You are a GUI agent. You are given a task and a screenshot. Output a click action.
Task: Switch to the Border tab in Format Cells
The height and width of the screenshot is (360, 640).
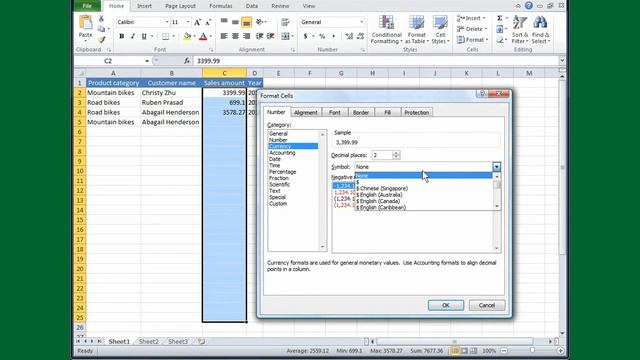[361, 113]
